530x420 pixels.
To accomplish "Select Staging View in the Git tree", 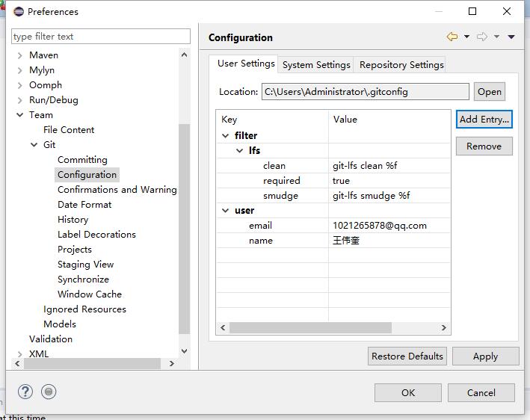I will click(x=85, y=265).
